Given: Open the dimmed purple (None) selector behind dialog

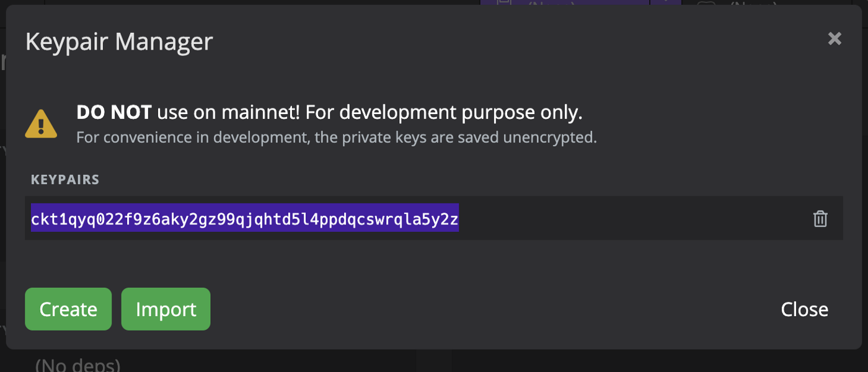Looking at the screenshot, I should coord(564,2).
